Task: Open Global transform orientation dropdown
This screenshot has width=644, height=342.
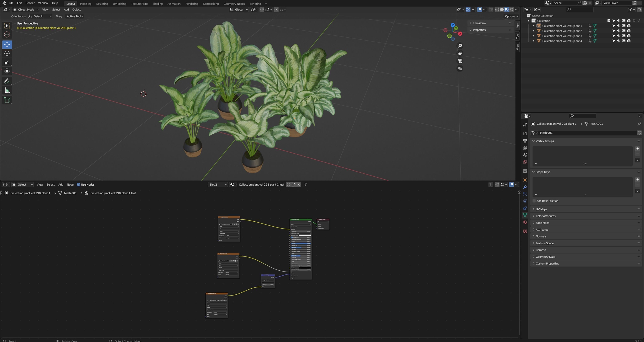Action: [239, 9]
